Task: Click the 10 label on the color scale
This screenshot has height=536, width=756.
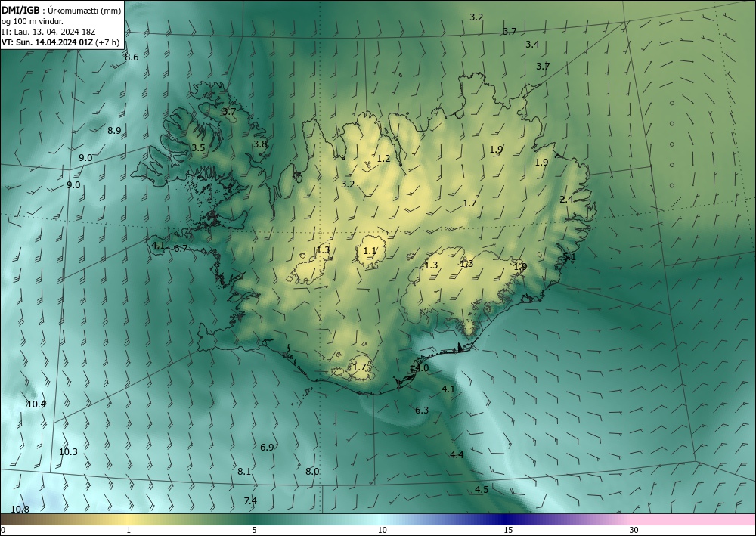Action: [x=383, y=530]
